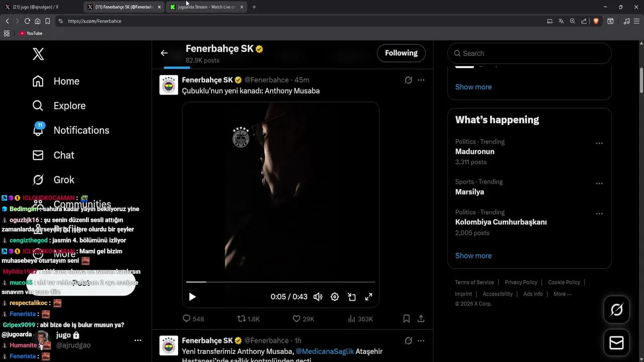The image size is (644, 362).
Task: Expand footer More menu
Action: (x=562, y=294)
